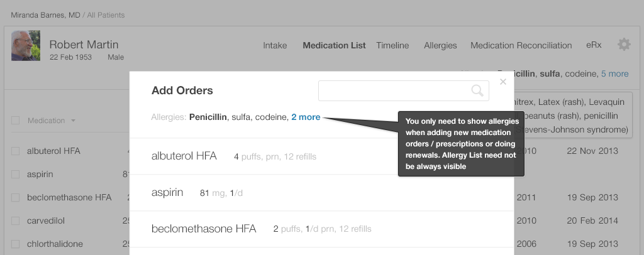This screenshot has height=255, width=644.
Task: Go to the Allergies tab
Action: [440, 45]
